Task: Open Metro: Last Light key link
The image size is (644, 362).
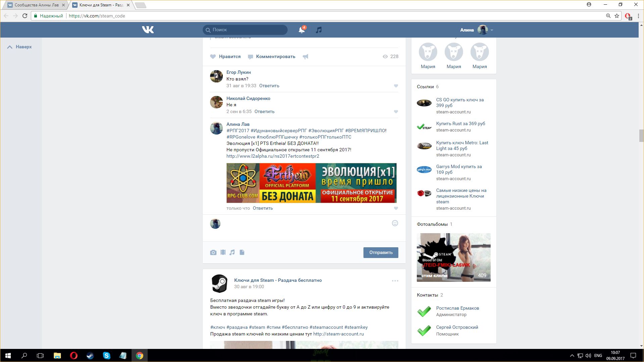Action: 462,146
